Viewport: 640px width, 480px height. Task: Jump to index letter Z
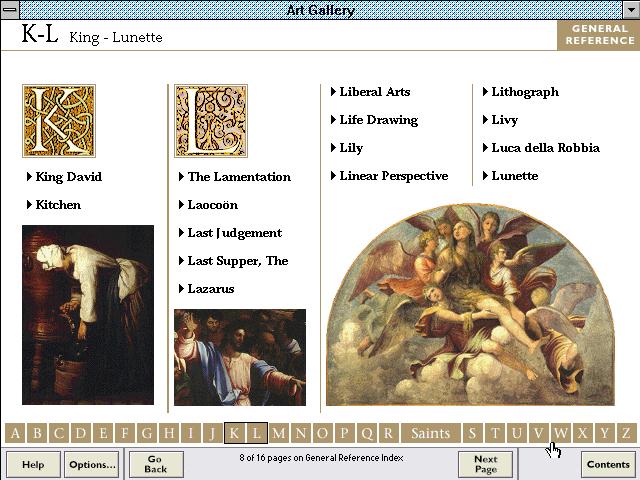point(626,433)
